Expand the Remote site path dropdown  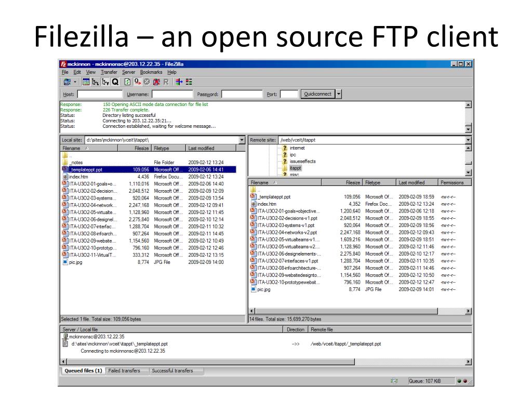pos(468,140)
